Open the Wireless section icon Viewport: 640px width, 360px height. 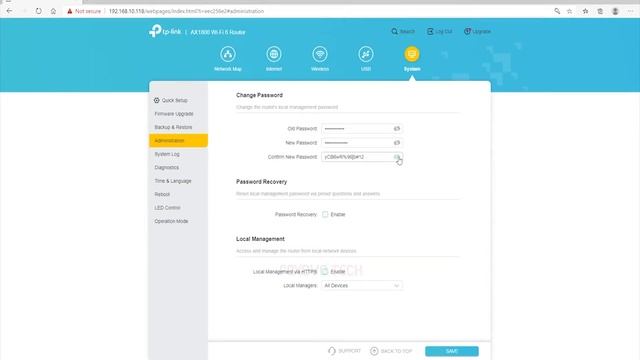tap(320, 54)
